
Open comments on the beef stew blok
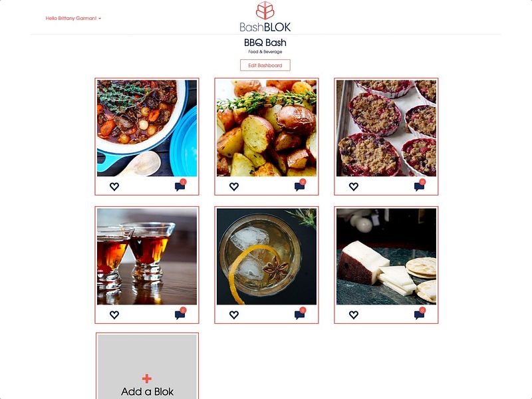click(x=180, y=186)
